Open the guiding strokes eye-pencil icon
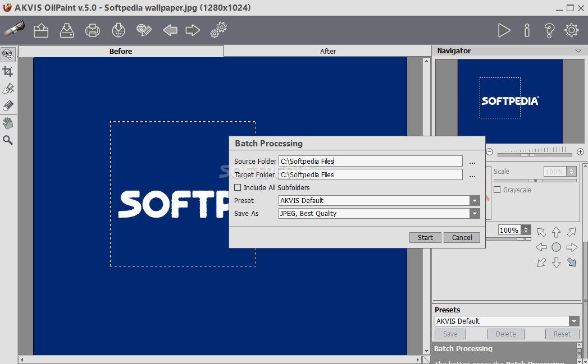The width and height of the screenshot is (588, 364). (144, 30)
